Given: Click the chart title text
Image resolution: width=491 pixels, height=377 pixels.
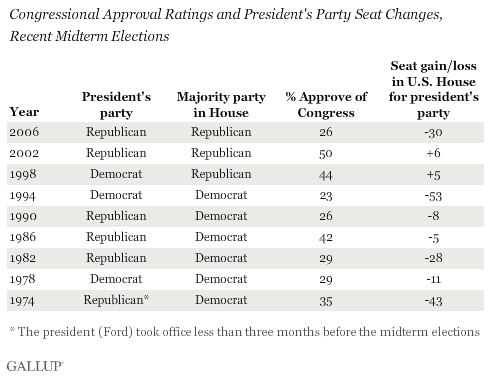Looking at the screenshot, I should [x=226, y=25].
